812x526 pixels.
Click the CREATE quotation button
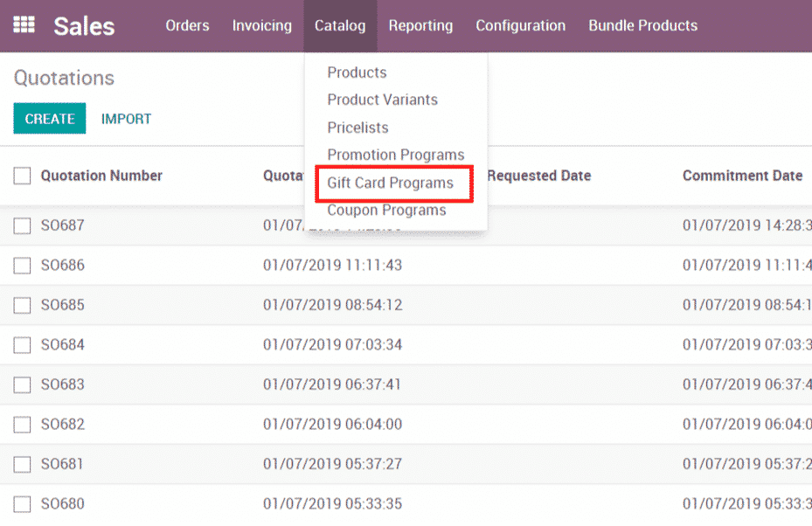point(50,119)
